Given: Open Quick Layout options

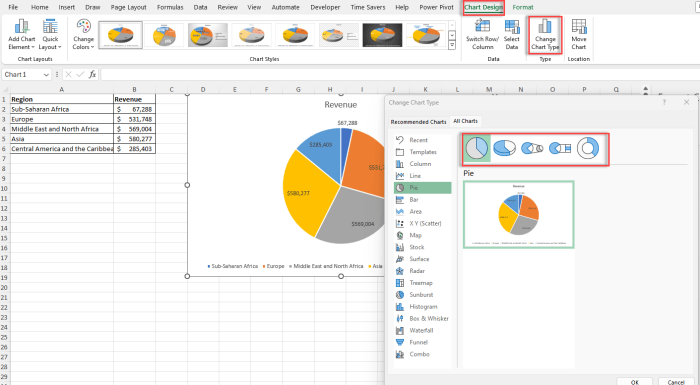Looking at the screenshot, I should 50,34.
